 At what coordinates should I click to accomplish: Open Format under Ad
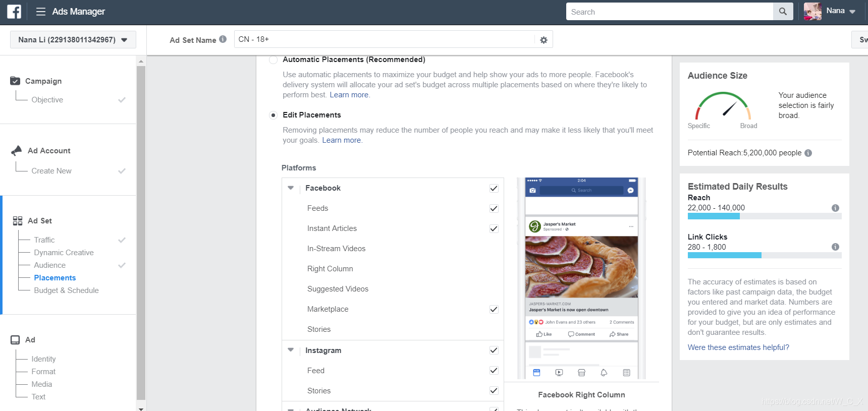click(43, 372)
